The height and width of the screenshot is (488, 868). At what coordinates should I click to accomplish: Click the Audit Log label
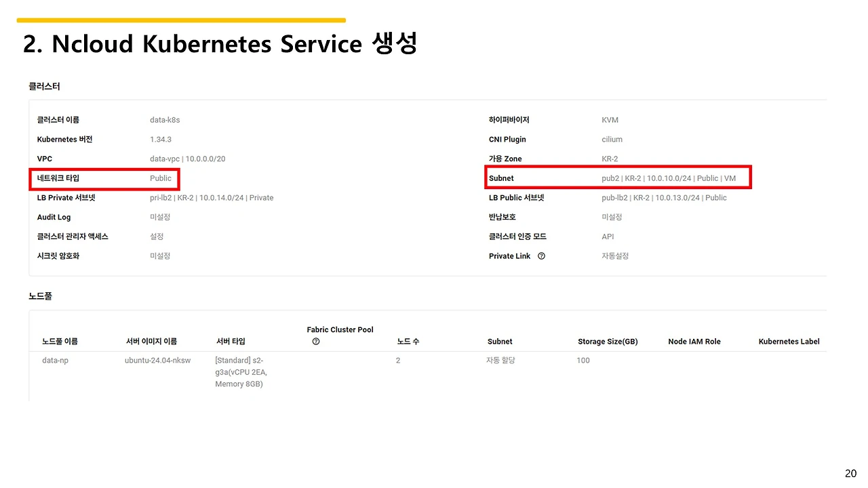54,217
